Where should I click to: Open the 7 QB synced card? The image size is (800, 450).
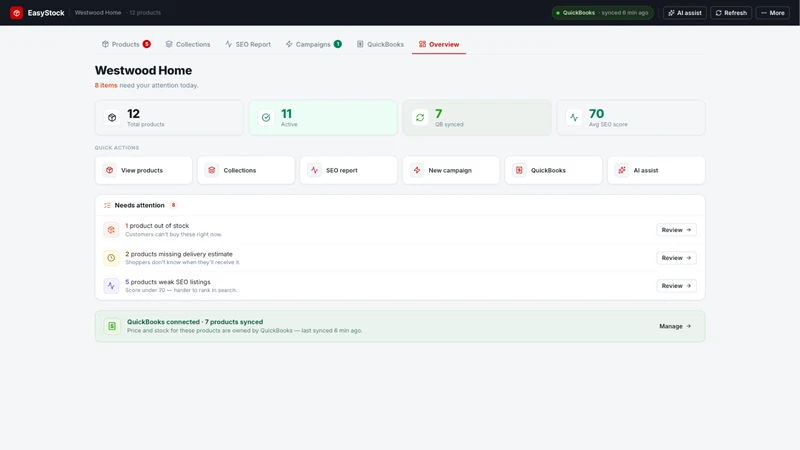[477, 118]
